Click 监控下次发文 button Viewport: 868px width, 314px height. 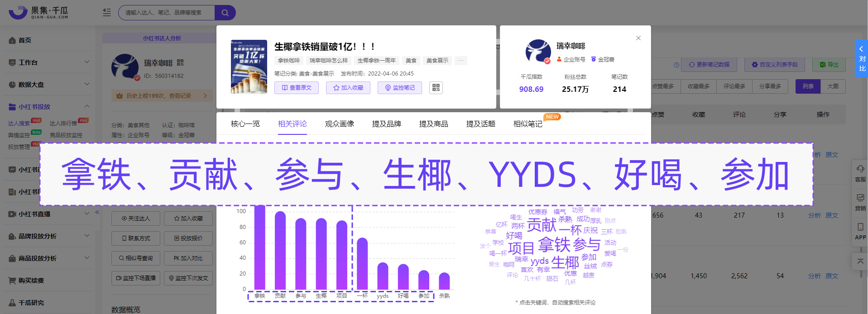click(188, 278)
